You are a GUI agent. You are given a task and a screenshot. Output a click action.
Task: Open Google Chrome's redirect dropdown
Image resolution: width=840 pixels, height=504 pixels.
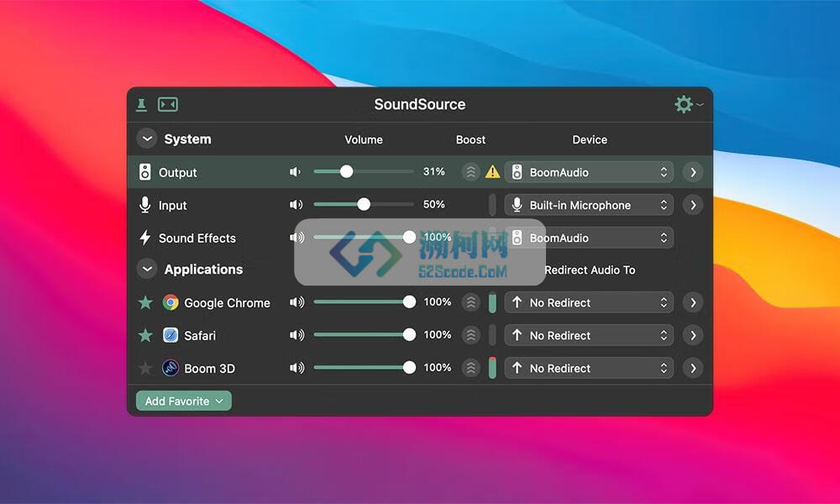pyautogui.click(x=589, y=302)
